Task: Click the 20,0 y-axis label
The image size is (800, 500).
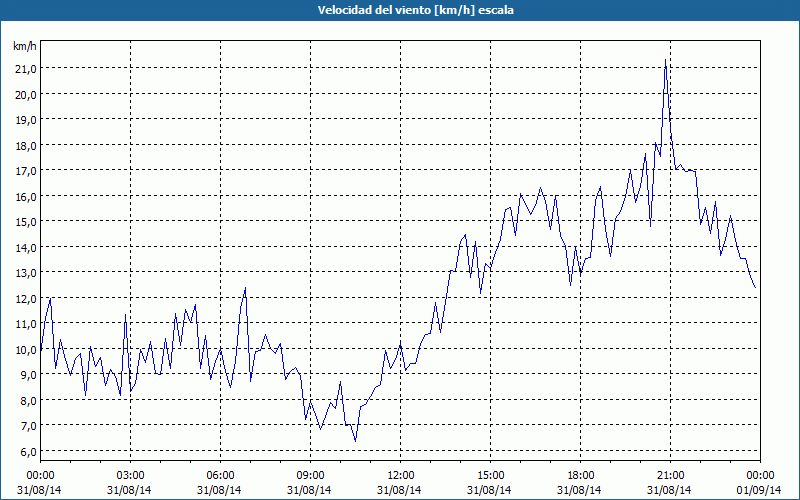Action: click(27, 94)
